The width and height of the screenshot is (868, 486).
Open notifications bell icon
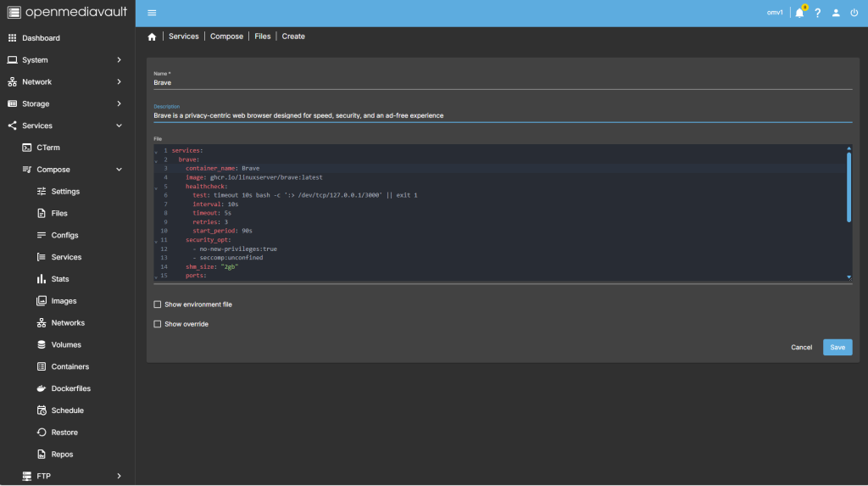(800, 13)
